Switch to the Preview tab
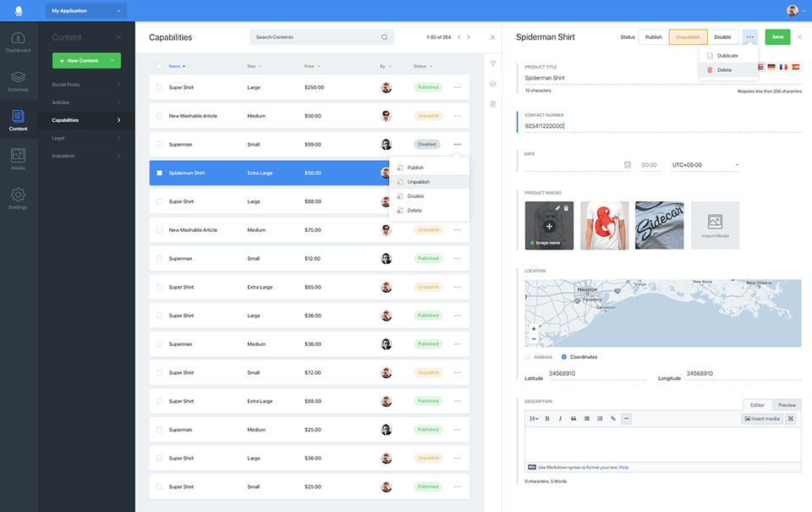The image size is (812, 512). pyautogui.click(x=787, y=405)
